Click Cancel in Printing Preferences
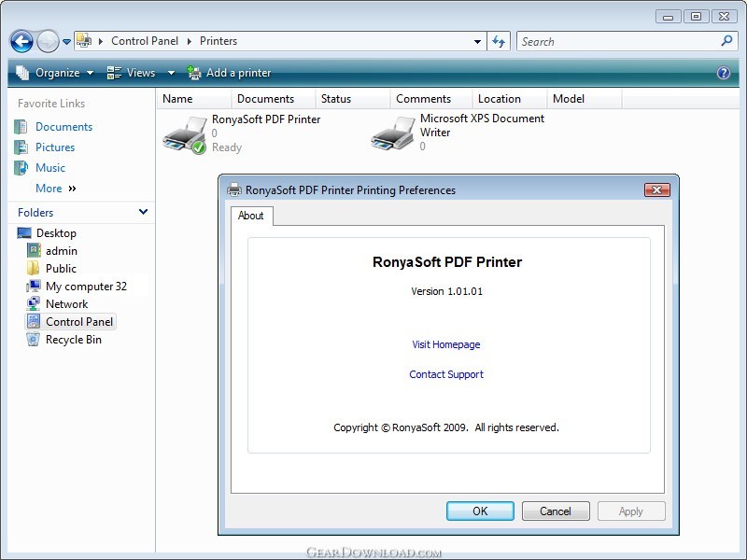Image resolution: width=747 pixels, height=560 pixels. pyautogui.click(x=556, y=511)
